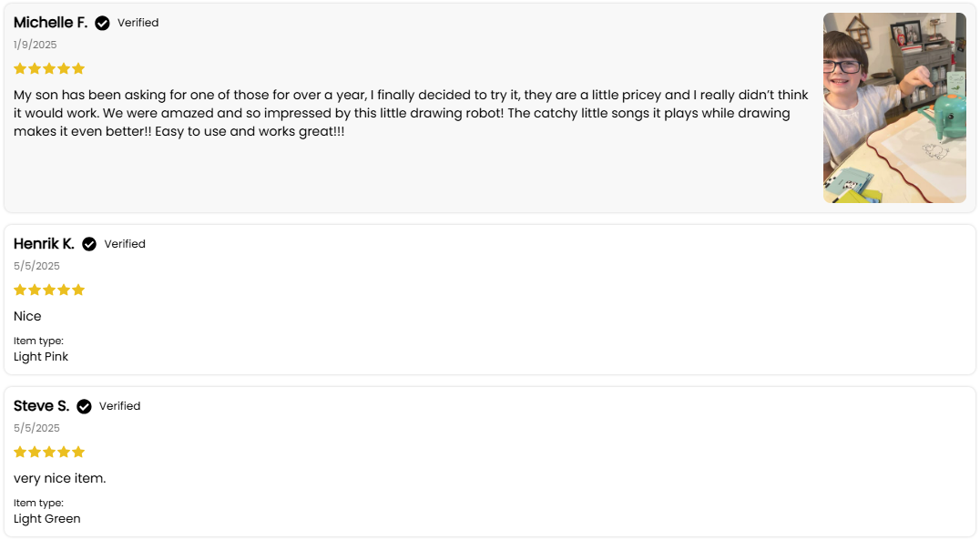Click the second star in Steve S.'s rating
980x540 pixels.
click(35, 452)
